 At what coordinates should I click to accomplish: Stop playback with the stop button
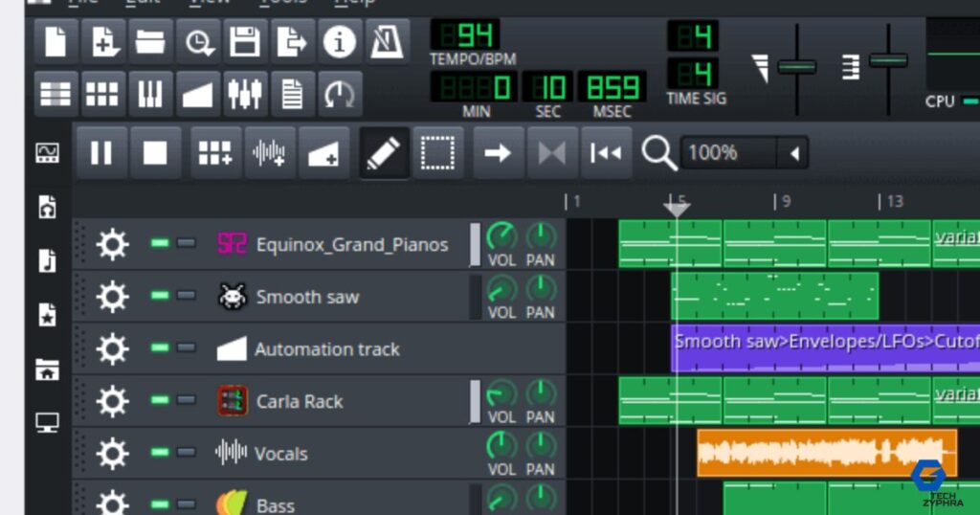155,153
